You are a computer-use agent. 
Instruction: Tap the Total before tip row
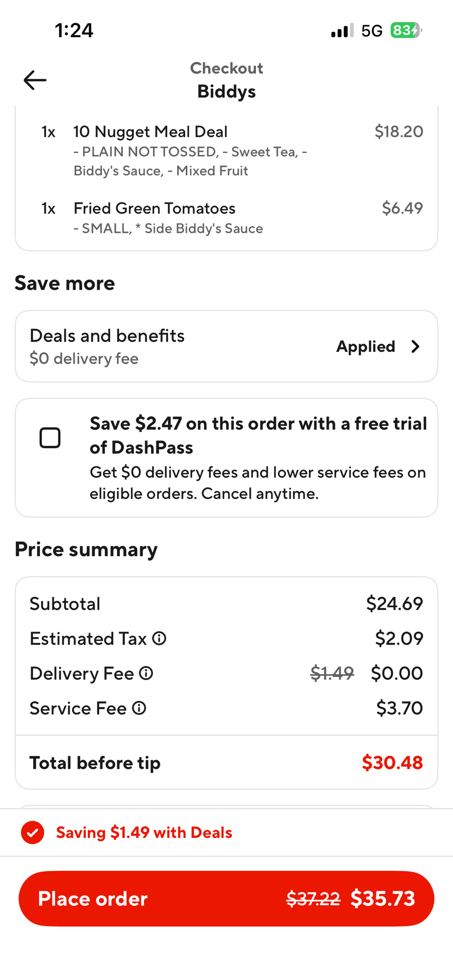226,762
